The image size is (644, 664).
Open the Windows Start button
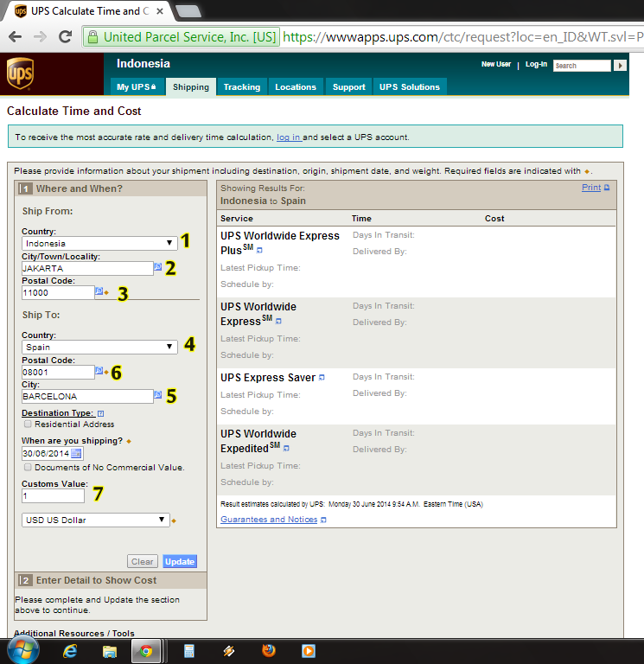pos(23,650)
